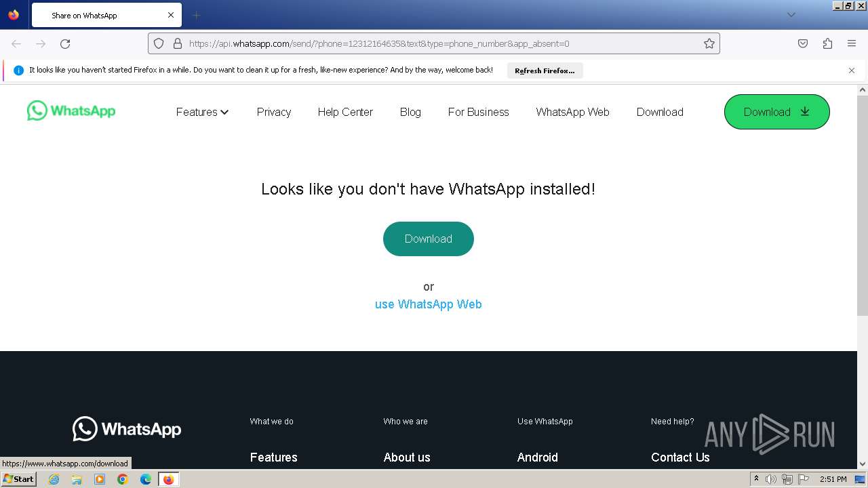Dismiss the Firefox refresh notification bar
This screenshot has width=868, height=488.
[x=852, y=70]
